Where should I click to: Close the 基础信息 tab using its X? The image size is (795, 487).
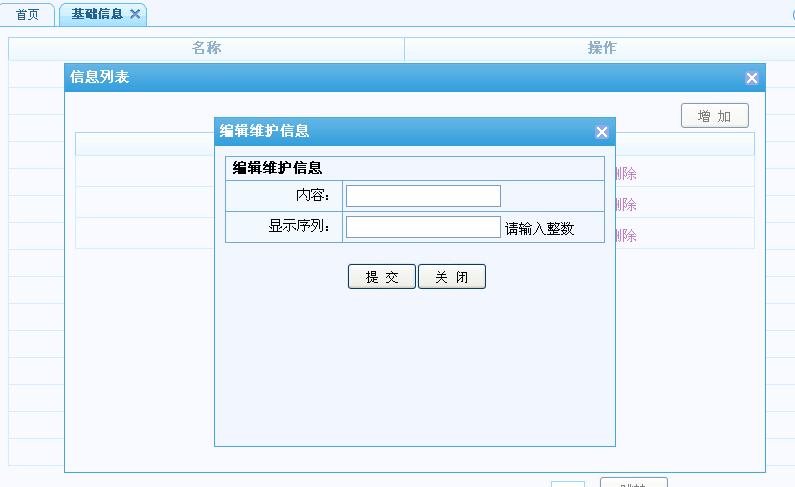point(135,14)
